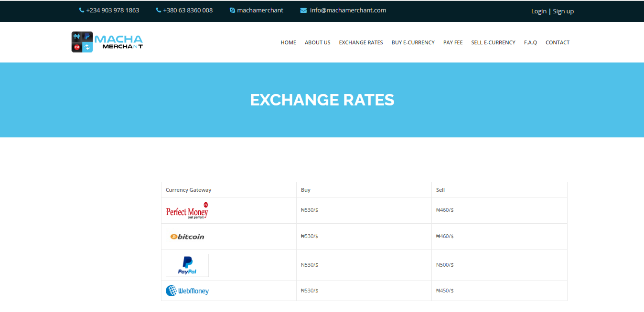Click the Skype icon in top bar

tap(232, 10)
